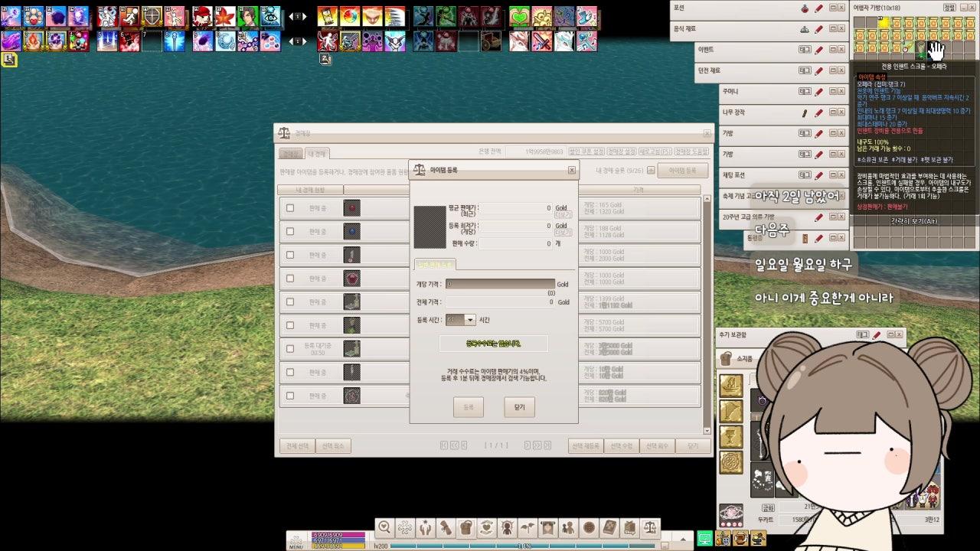Open the inventory bag icon in bottom menu
The width and height of the screenshot is (980, 551).
click(x=466, y=527)
